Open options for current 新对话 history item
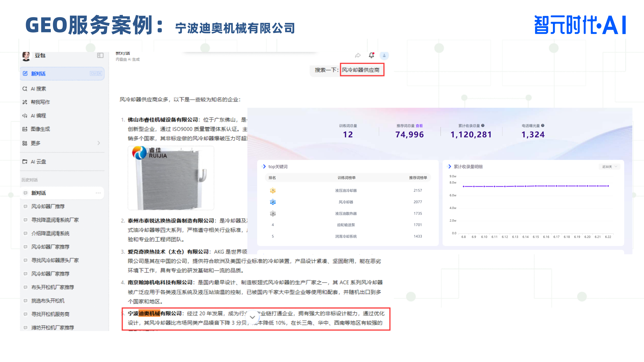This screenshot has width=644, height=362. (x=98, y=193)
